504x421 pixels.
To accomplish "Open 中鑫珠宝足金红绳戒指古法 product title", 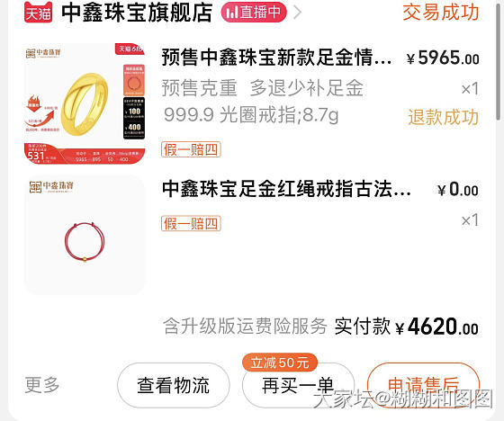I will click(x=286, y=189).
